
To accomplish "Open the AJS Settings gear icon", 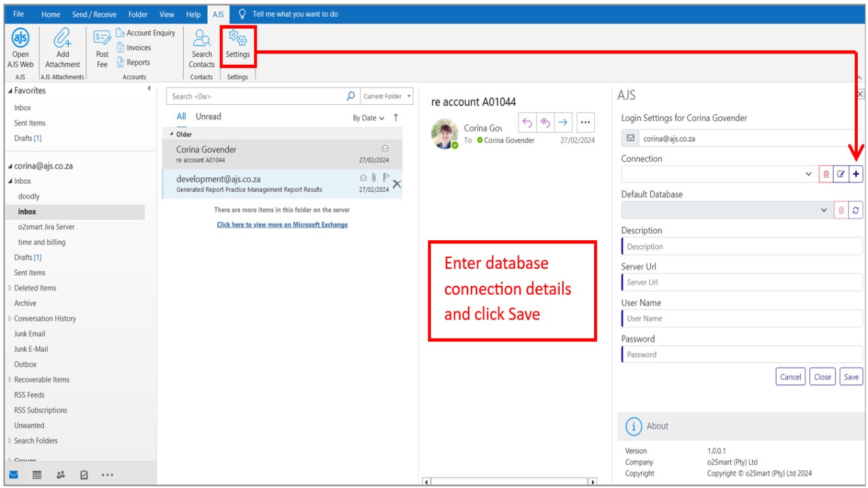I will (238, 39).
